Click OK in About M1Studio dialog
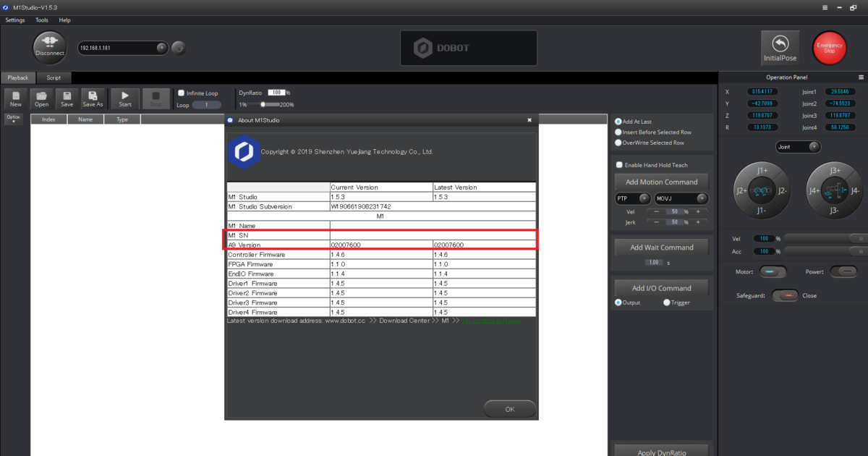The height and width of the screenshot is (456, 868). tap(509, 409)
